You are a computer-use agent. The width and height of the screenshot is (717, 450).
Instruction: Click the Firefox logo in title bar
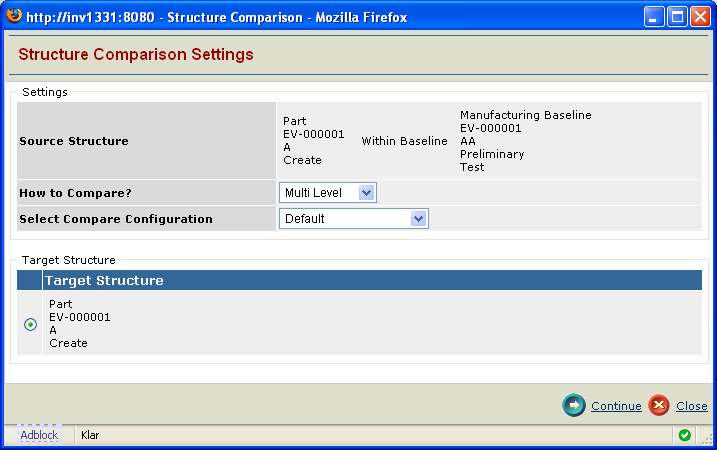click(13, 17)
